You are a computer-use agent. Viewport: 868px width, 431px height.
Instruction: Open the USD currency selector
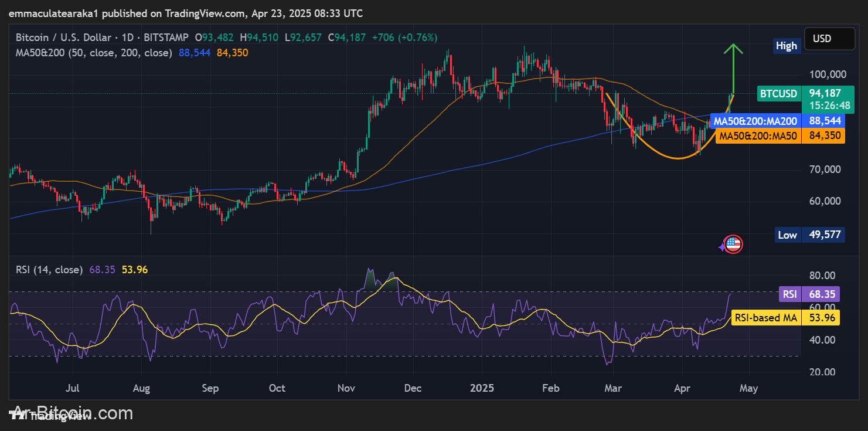[x=829, y=39]
